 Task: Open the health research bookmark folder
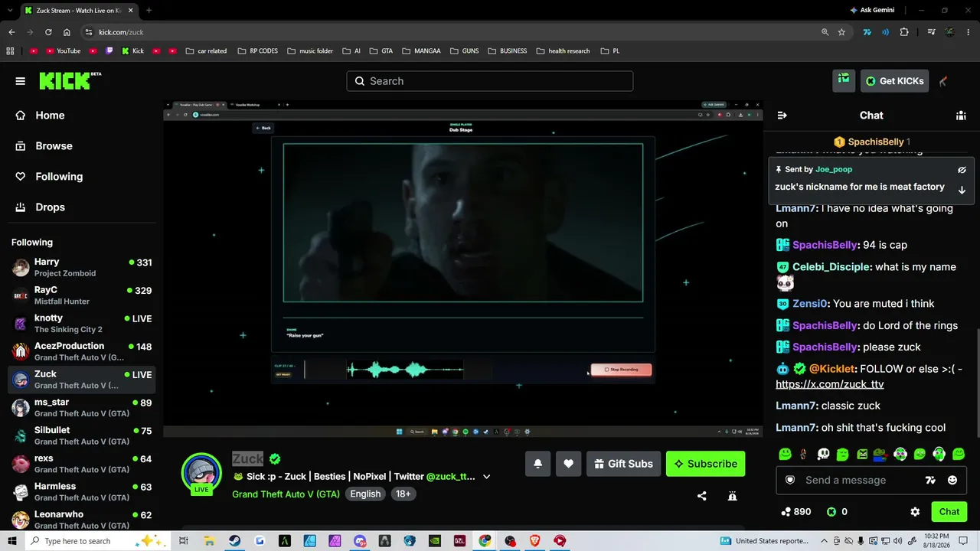coord(563,51)
